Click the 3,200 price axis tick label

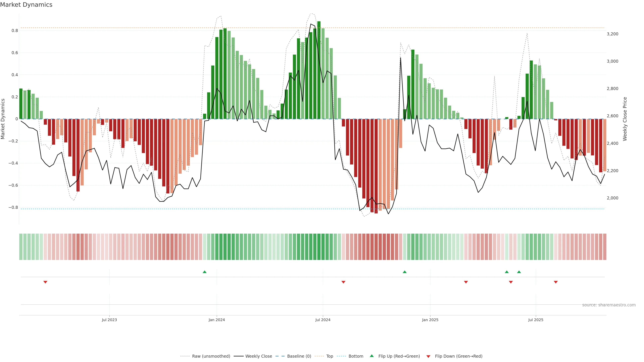612,34
